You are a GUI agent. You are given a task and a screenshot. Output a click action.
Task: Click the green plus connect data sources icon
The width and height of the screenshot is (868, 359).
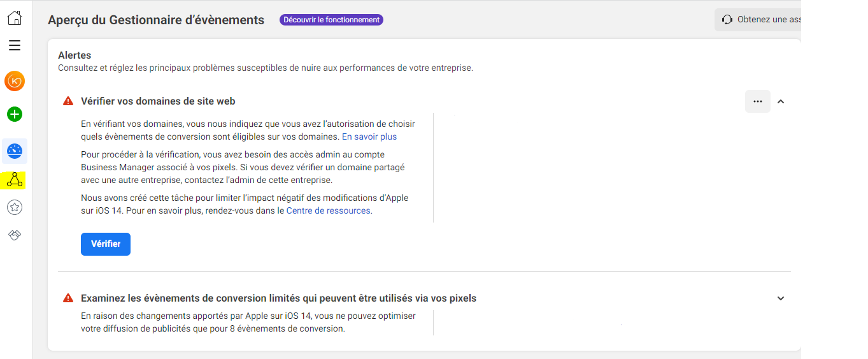pyautogui.click(x=14, y=114)
